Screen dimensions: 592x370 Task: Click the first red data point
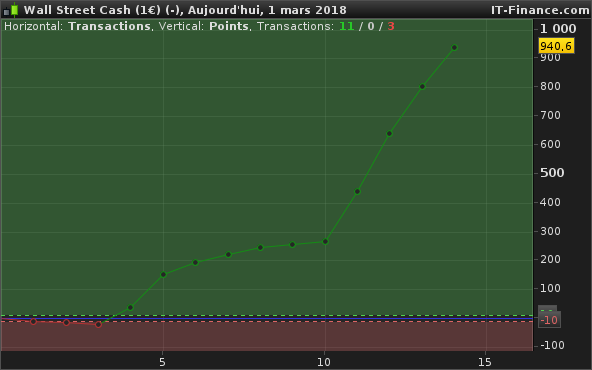point(33,321)
